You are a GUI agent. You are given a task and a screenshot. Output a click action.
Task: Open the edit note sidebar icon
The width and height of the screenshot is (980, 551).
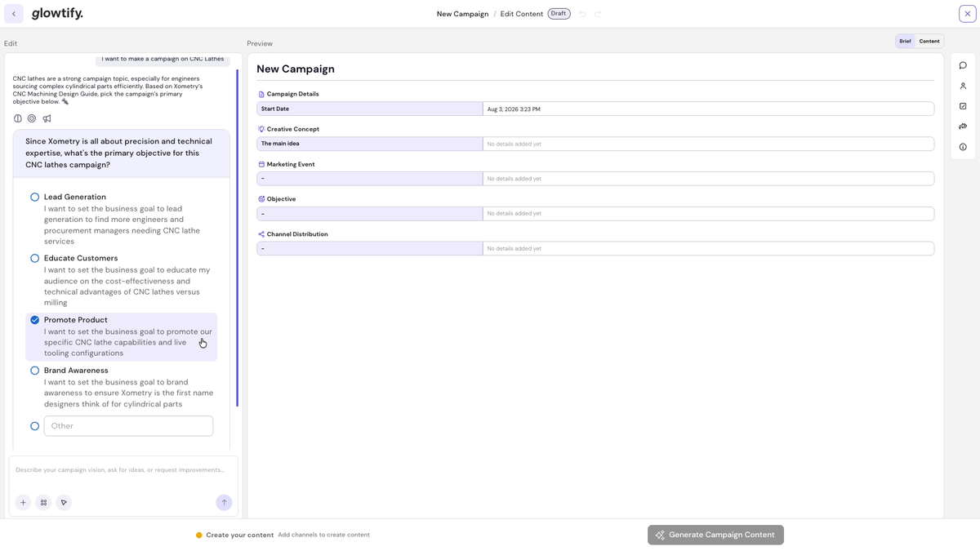point(963,106)
